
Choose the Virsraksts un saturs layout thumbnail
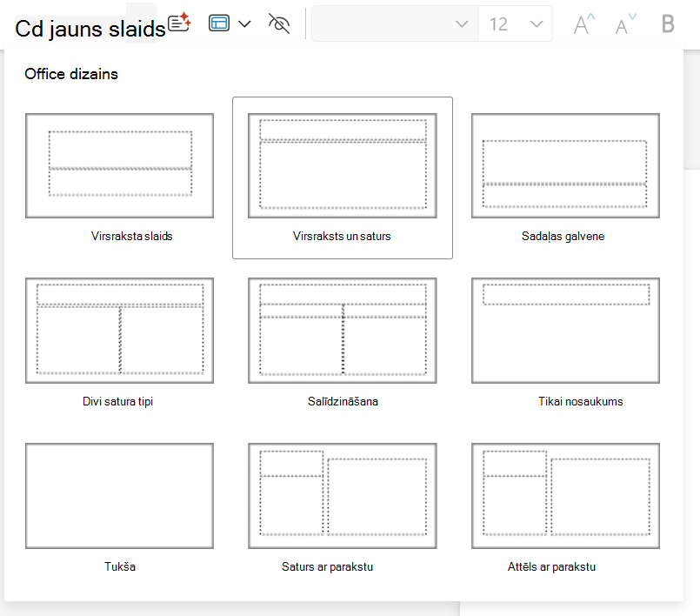343,165
